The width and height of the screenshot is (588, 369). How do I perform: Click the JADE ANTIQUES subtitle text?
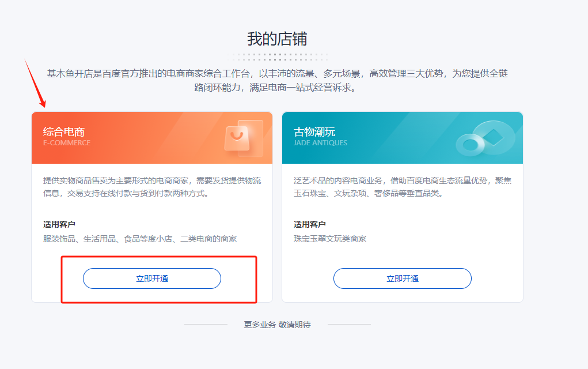coord(320,143)
